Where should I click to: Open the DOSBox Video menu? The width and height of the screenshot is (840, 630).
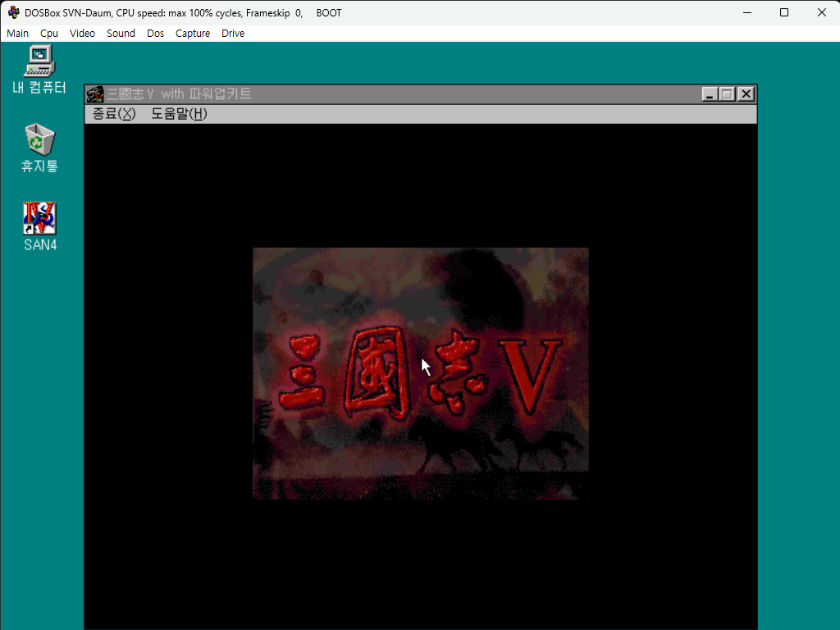[x=83, y=33]
